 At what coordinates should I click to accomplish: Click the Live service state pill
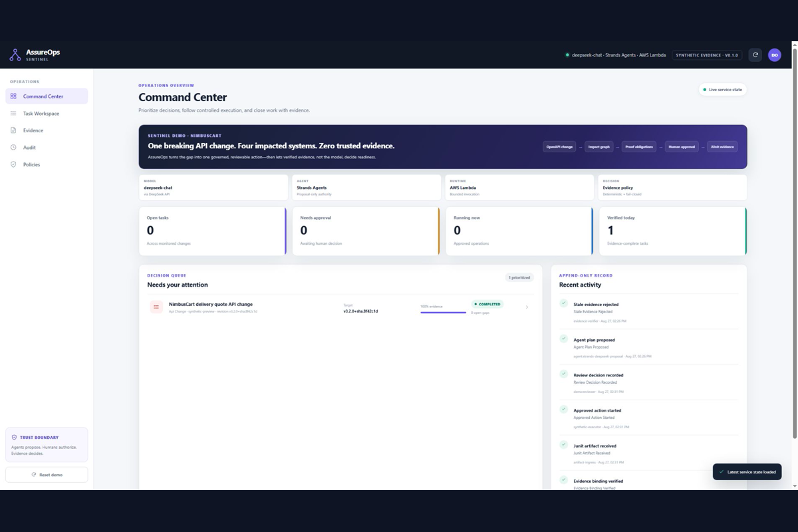click(722, 89)
